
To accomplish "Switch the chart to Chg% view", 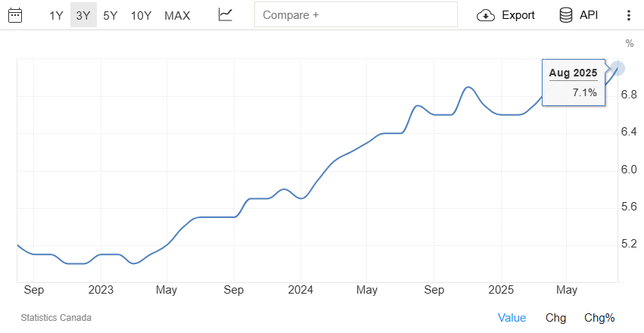I will 599,318.
